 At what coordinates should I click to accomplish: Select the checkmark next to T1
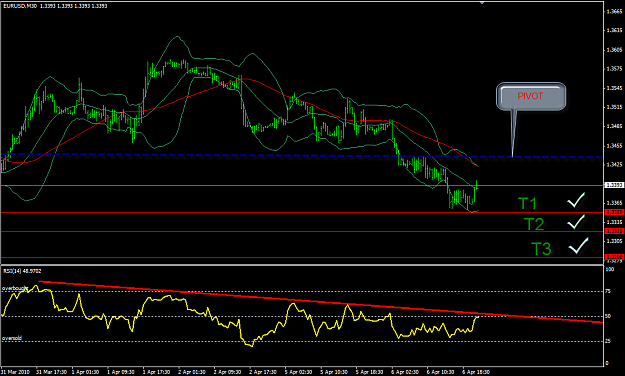point(576,200)
